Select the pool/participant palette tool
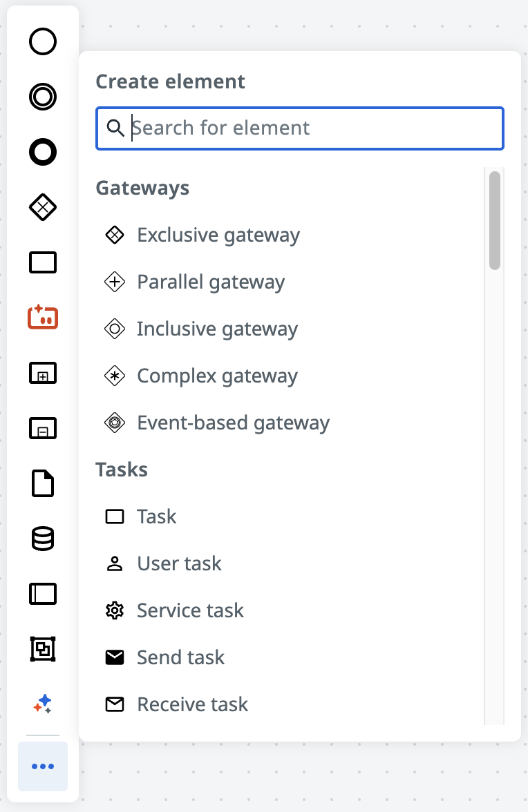The width and height of the screenshot is (528, 812). click(42, 594)
